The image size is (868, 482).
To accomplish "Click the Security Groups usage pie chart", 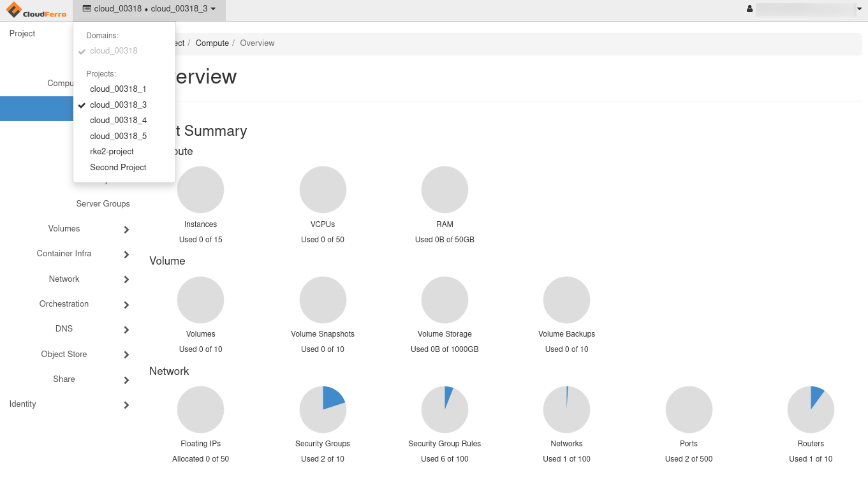I will point(323,409).
